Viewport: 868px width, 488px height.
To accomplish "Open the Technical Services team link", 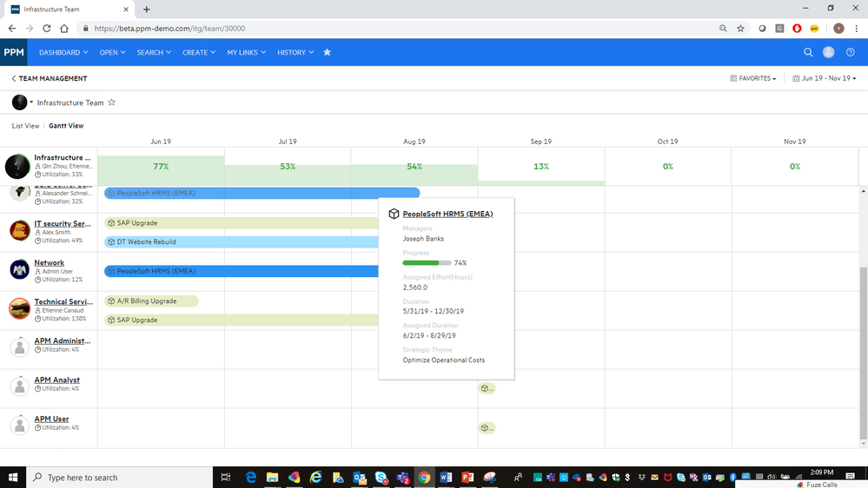I will 63,301.
